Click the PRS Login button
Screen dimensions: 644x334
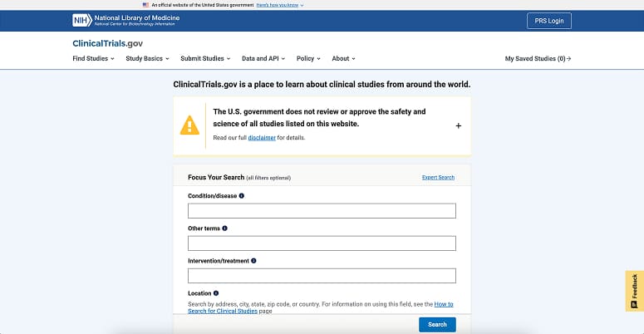[549, 21]
